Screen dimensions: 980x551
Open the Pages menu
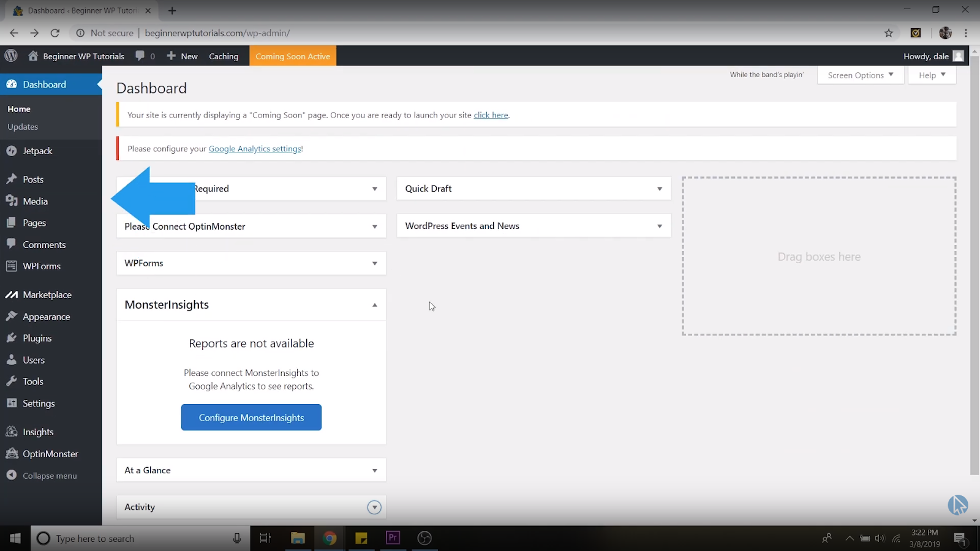[x=34, y=223]
